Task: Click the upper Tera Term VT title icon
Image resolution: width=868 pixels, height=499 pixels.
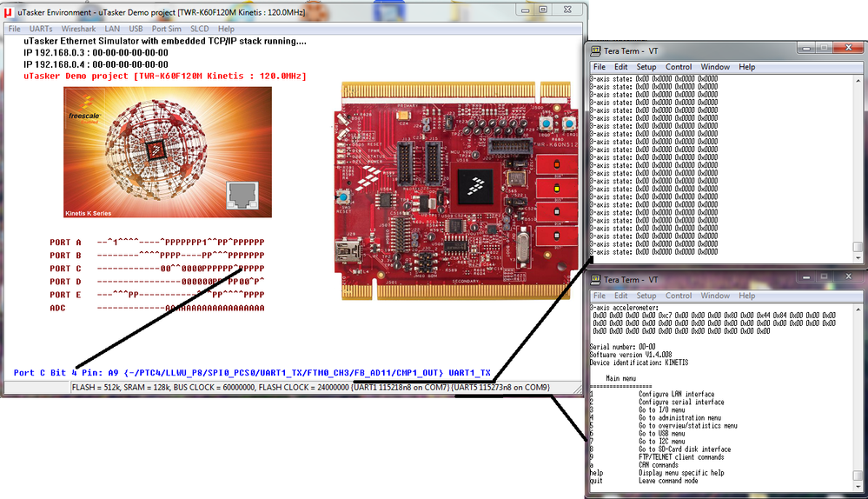Action: click(x=596, y=51)
